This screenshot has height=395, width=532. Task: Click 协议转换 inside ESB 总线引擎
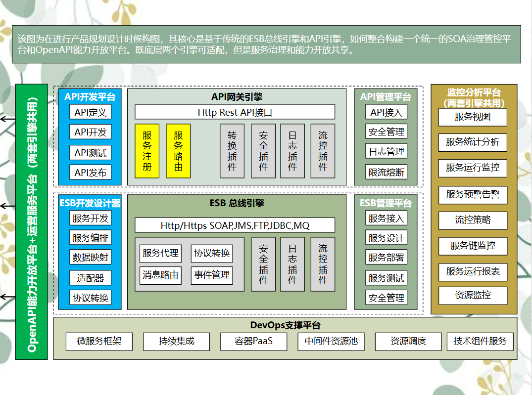click(x=212, y=253)
